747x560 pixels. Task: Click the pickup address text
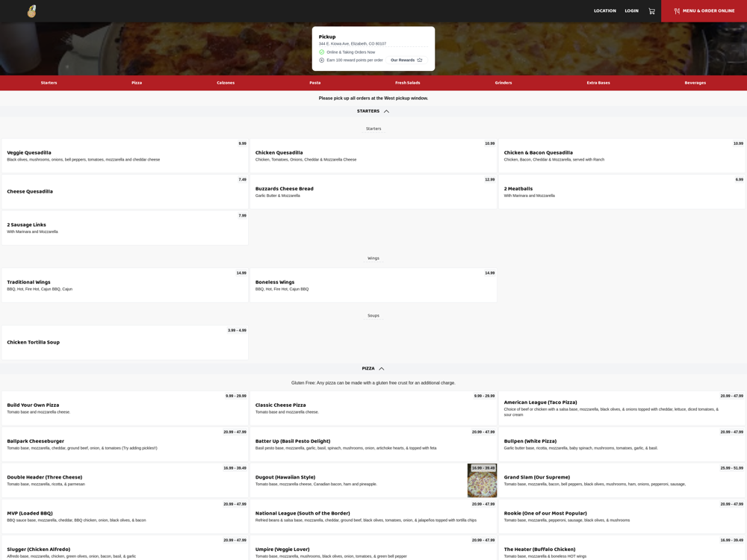click(x=353, y=44)
